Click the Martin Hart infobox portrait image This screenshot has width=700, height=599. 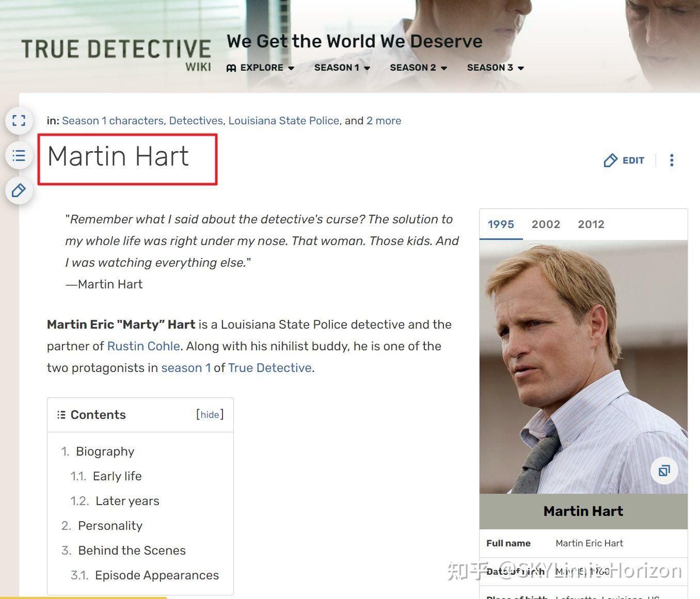[x=583, y=367]
